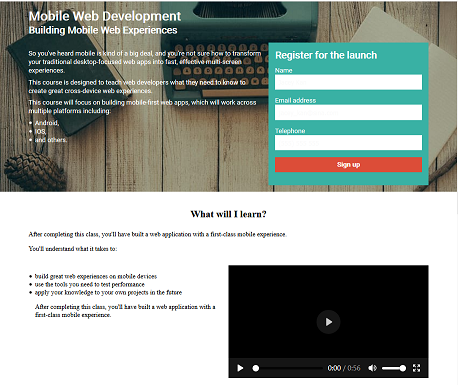Screen dimensions: 458x385
Task: Click the Email address input field
Action: pyautogui.click(x=348, y=112)
